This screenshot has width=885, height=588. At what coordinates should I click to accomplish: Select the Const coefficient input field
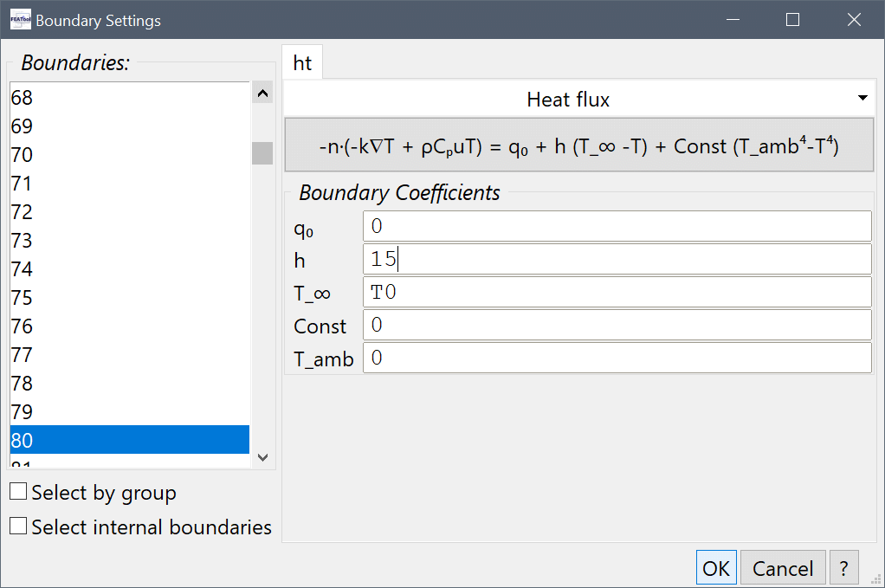pos(617,326)
